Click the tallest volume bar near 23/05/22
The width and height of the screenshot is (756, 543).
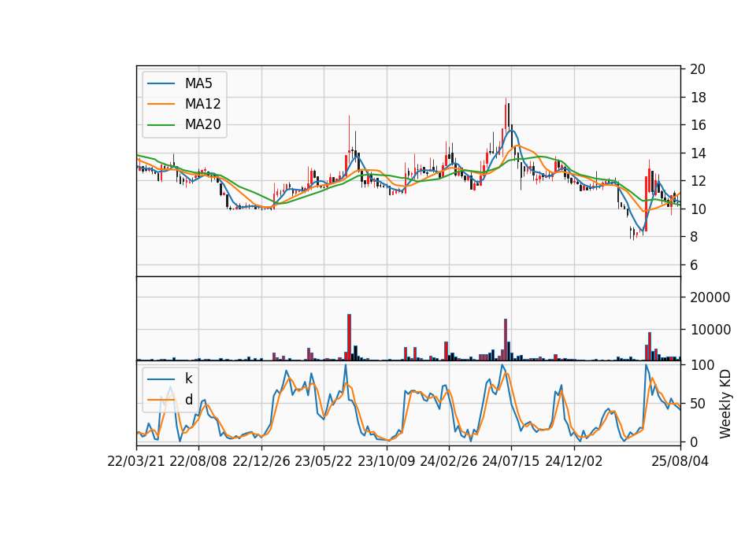tap(349, 338)
